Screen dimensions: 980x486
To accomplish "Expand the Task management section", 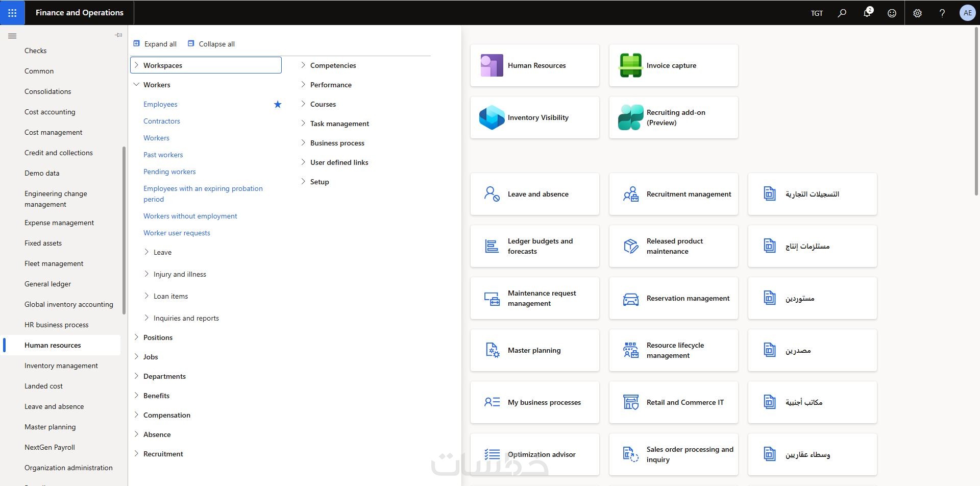I will coord(303,124).
